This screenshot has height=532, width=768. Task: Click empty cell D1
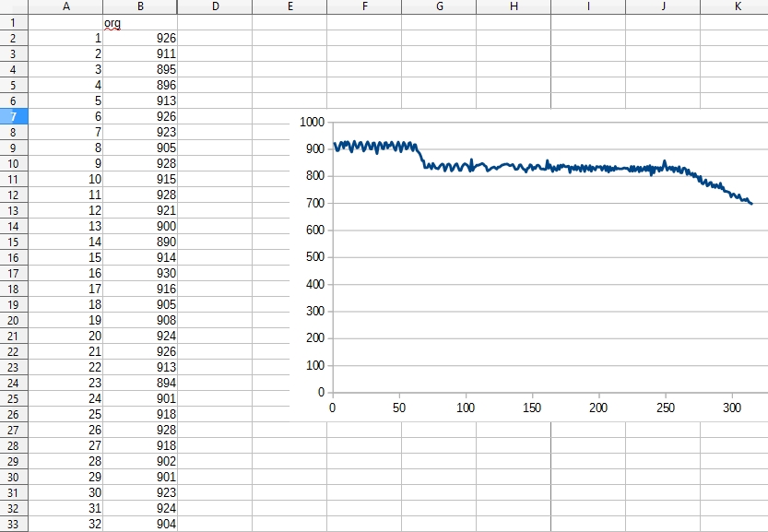[215, 22]
